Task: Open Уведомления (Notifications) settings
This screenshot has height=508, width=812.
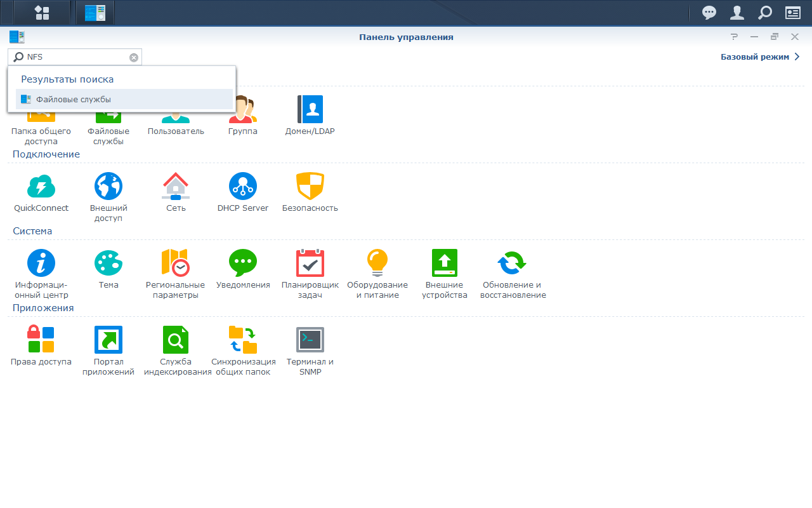Action: click(243, 269)
